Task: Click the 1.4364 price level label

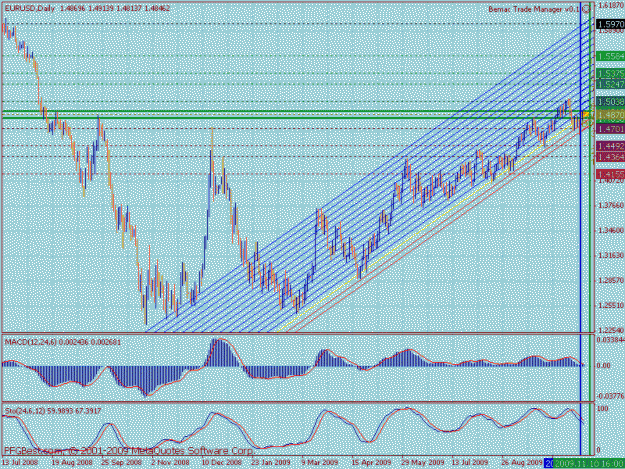Action: 611,157
